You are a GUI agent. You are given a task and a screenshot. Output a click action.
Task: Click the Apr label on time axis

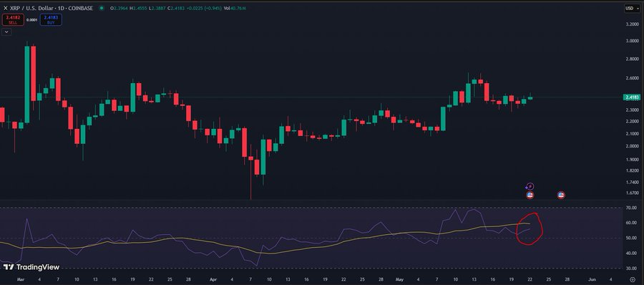pos(213,279)
